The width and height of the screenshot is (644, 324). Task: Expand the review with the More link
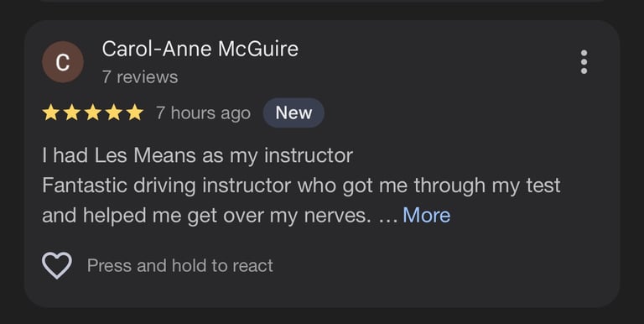pyautogui.click(x=426, y=215)
